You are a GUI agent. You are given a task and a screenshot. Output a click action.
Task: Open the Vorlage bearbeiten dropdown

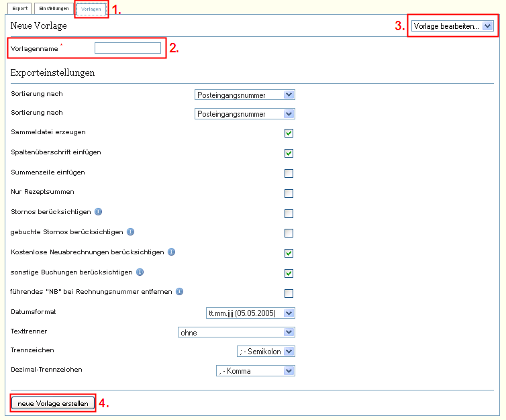[x=452, y=25]
